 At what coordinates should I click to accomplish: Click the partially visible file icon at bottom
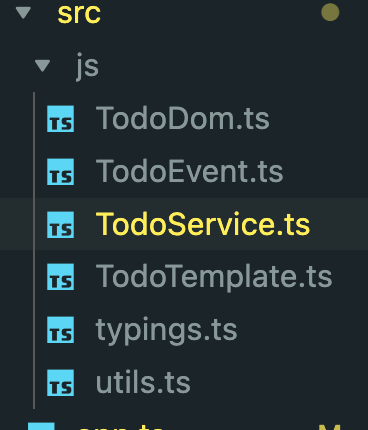pos(41,426)
